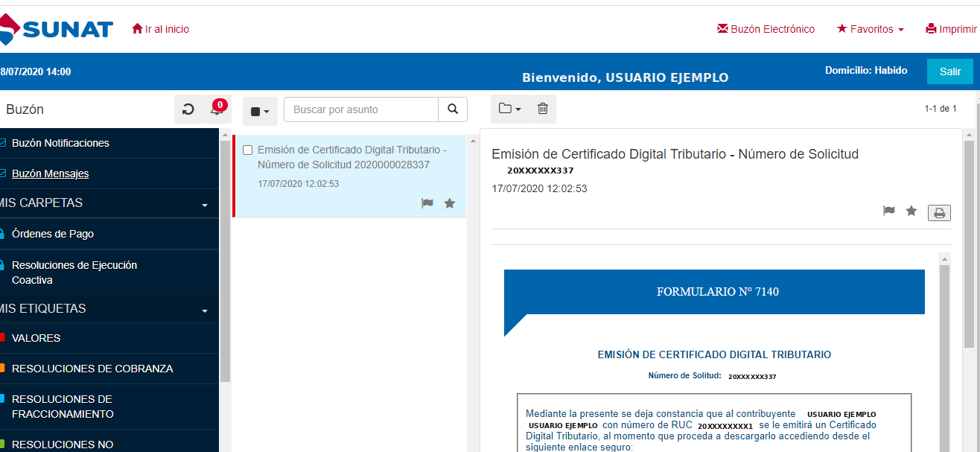Open the Favoritos dropdown menu
This screenshot has width=980, height=452.
tap(870, 29)
